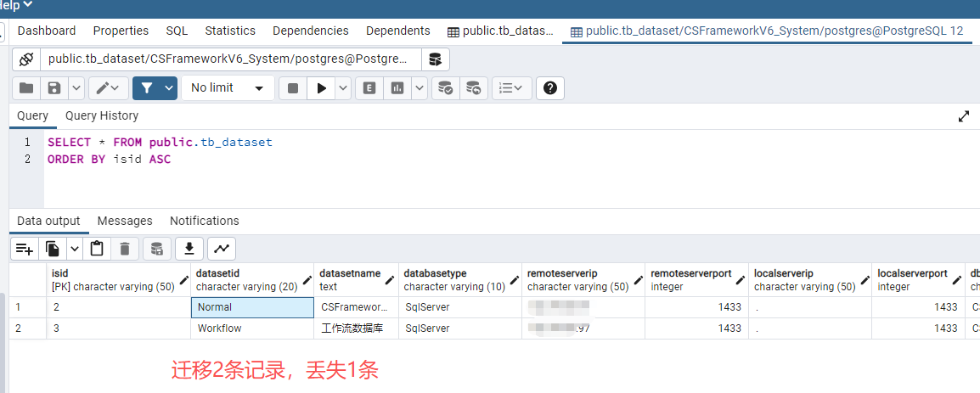Viewport: 980px width, 393px height.
Task: Select SqlServer cell in the Workflow row
Action: (x=460, y=328)
